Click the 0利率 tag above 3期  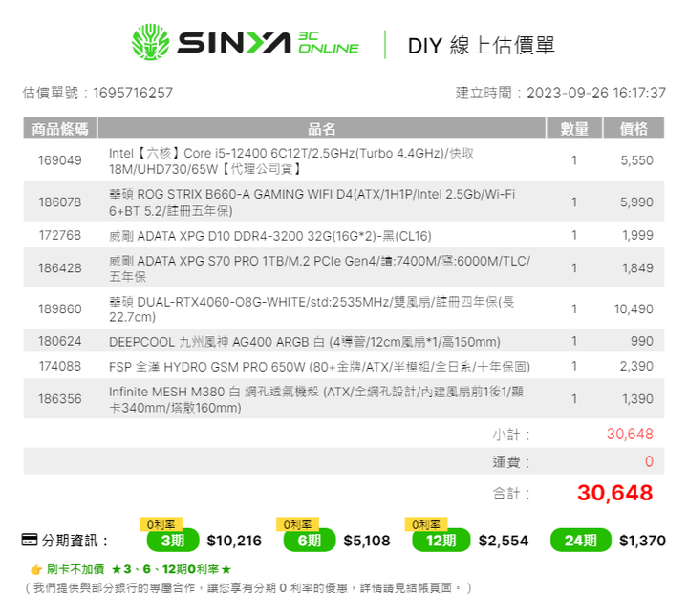[161, 524]
